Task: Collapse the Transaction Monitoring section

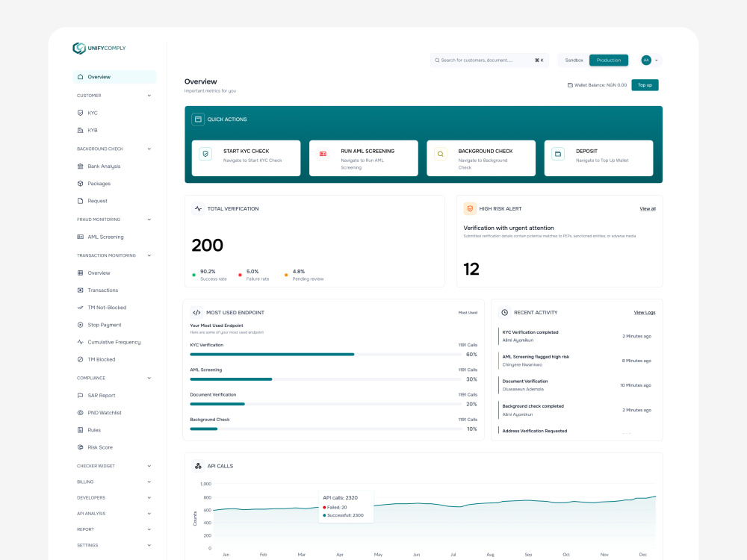Action: [149, 255]
